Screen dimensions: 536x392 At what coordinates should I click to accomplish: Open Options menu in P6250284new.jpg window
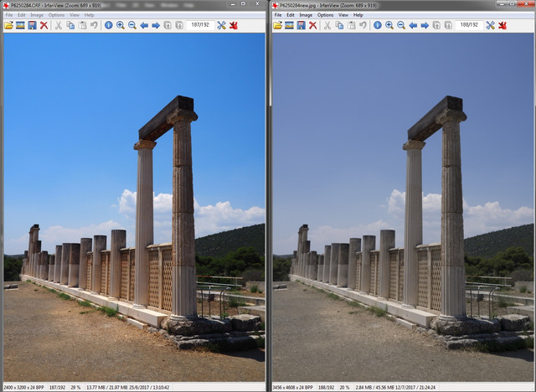[325, 15]
